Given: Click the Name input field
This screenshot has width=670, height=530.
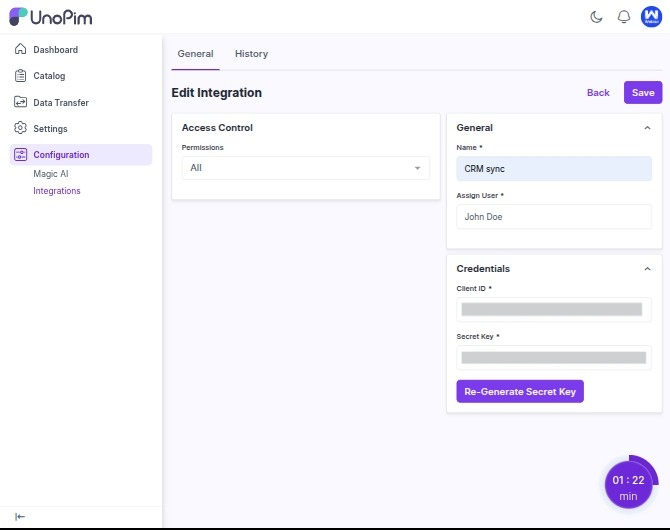Looking at the screenshot, I should [553, 169].
